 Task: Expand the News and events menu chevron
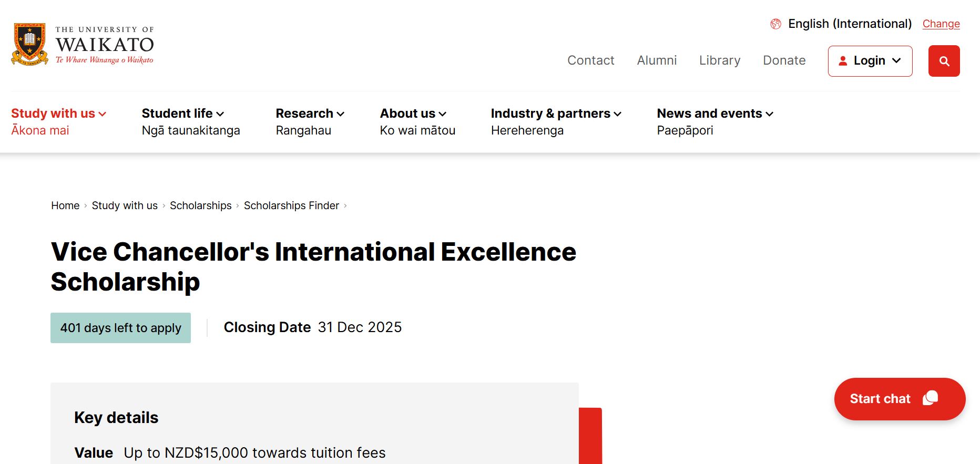770,114
